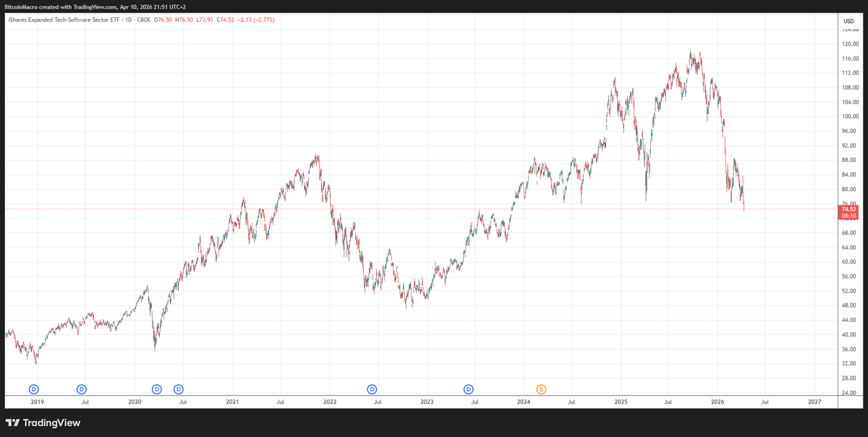Open the dividend marker near Jul 2022
The height and width of the screenshot is (437, 868).
(x=373, y=389)
